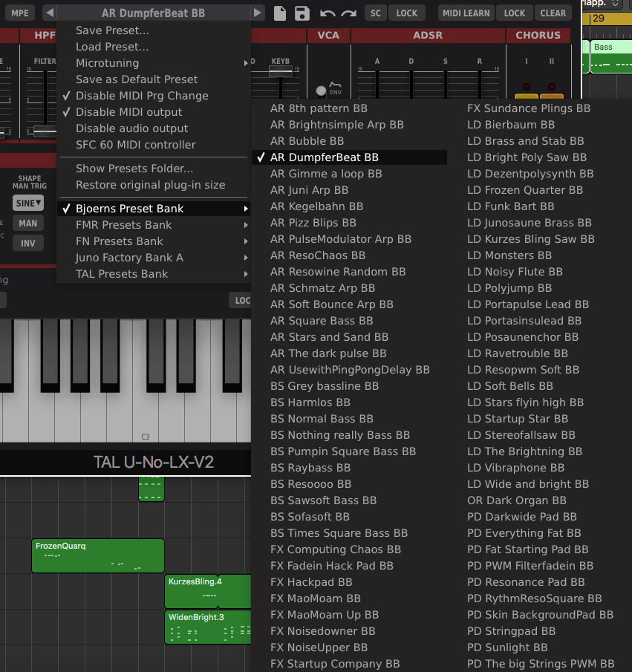
Task: Select preset PD Sunlight BB
Action: click(540, 647)
